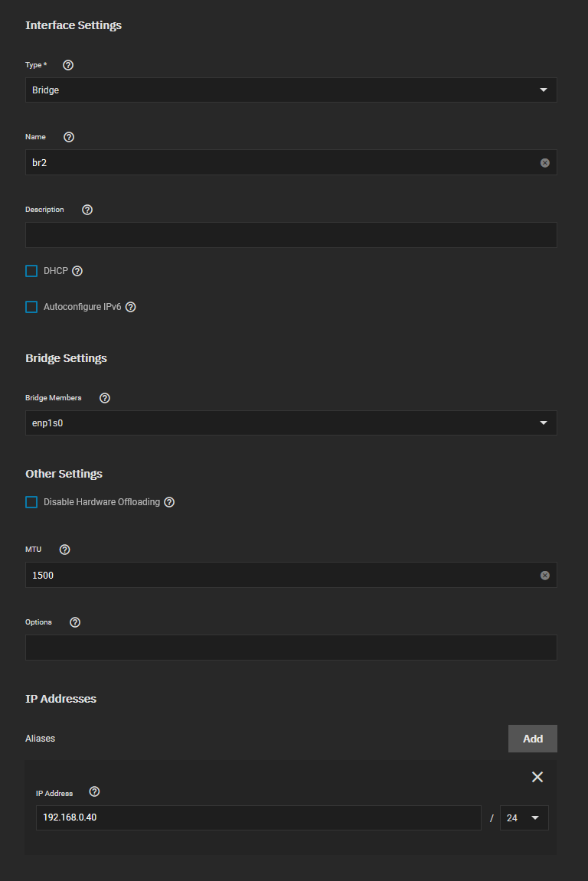
Task: Clear the Name field with its X icon
Action: click(x=545, y=163)
